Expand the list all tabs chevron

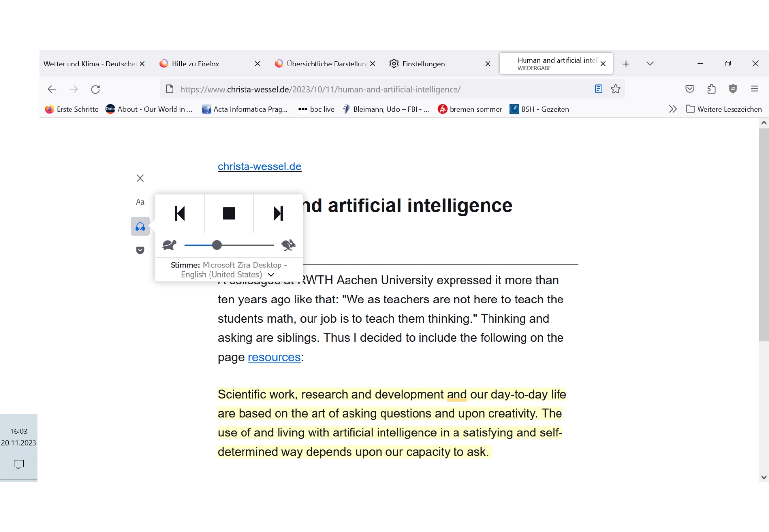(x=650, y=64)
